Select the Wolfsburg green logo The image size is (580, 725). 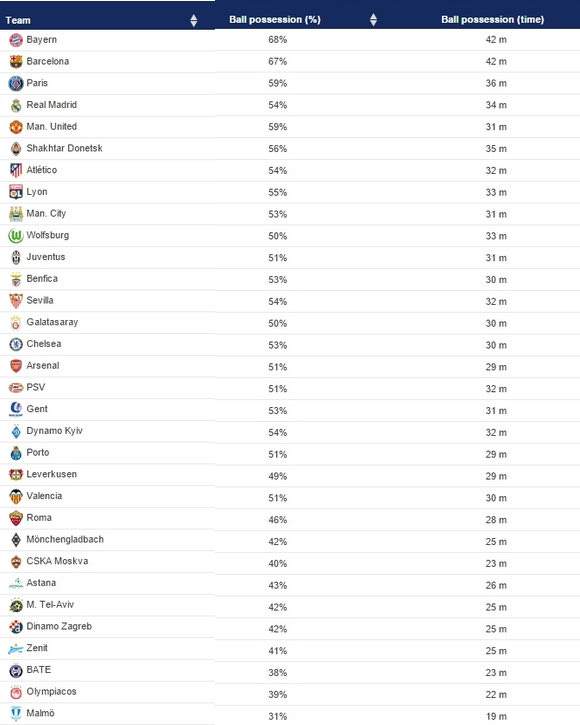point(16,236)
